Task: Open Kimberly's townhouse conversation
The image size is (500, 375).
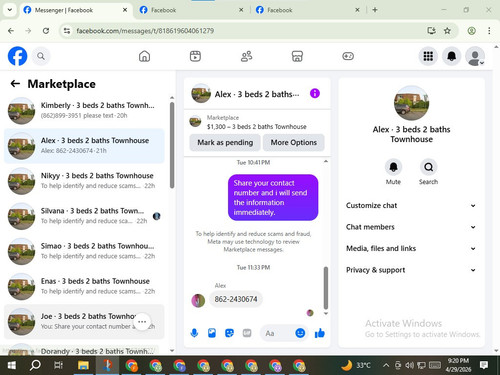Action: point(84,110)
